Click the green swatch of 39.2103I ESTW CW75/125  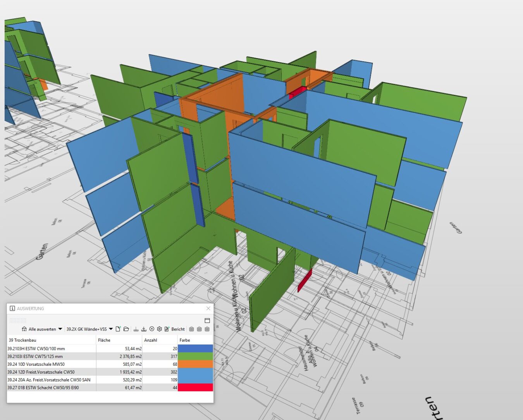click(x=195, y=356)
